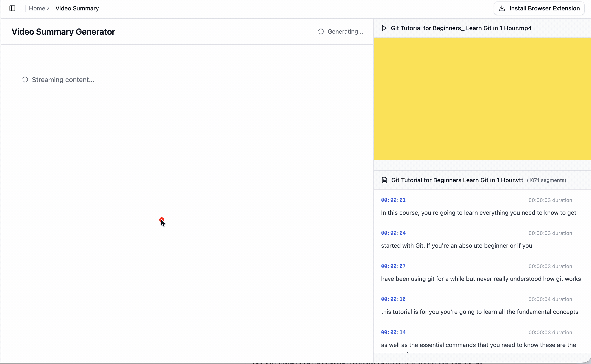Jump to transcript timestamp 00:00:01
The width and height of the screenshot is (591, 364).
pos(393,200)
